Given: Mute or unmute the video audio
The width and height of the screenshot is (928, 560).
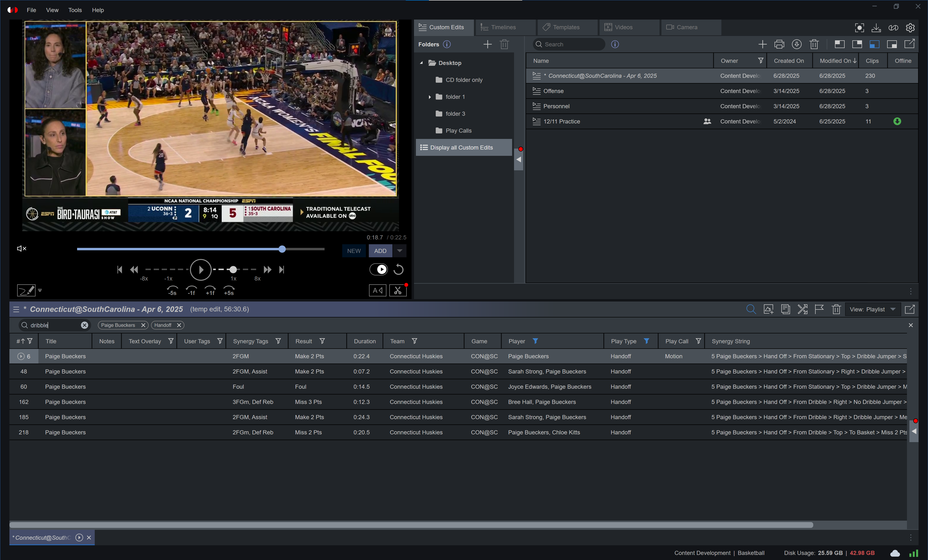Looking at the screenshot, I should click(22, 249).
